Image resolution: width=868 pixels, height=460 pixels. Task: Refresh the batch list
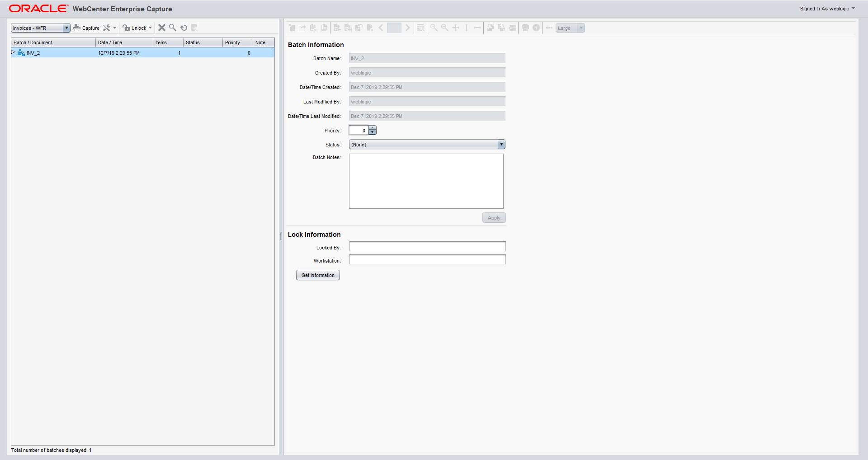184,28
